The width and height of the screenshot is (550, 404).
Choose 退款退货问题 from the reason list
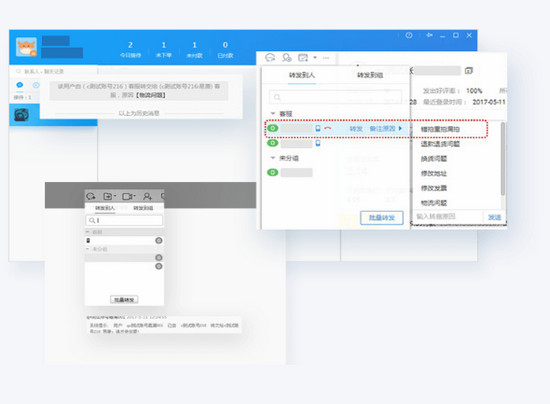click(440, 144)
